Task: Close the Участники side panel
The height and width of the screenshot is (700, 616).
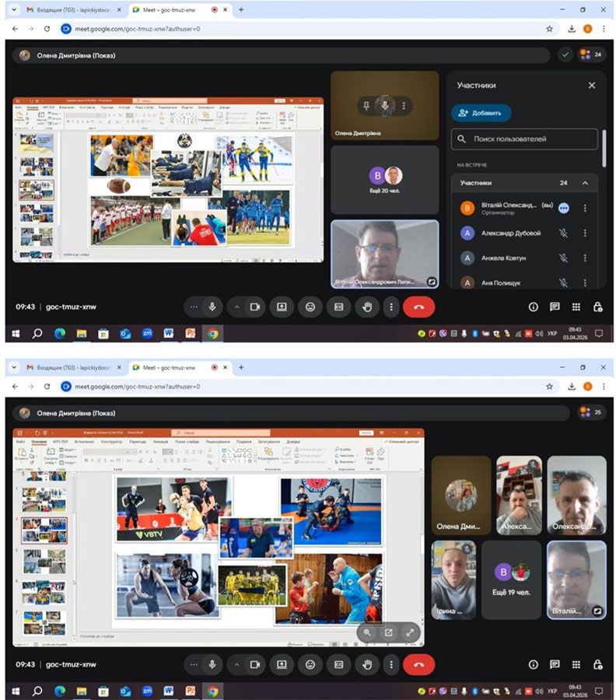Action: (591, 86)
